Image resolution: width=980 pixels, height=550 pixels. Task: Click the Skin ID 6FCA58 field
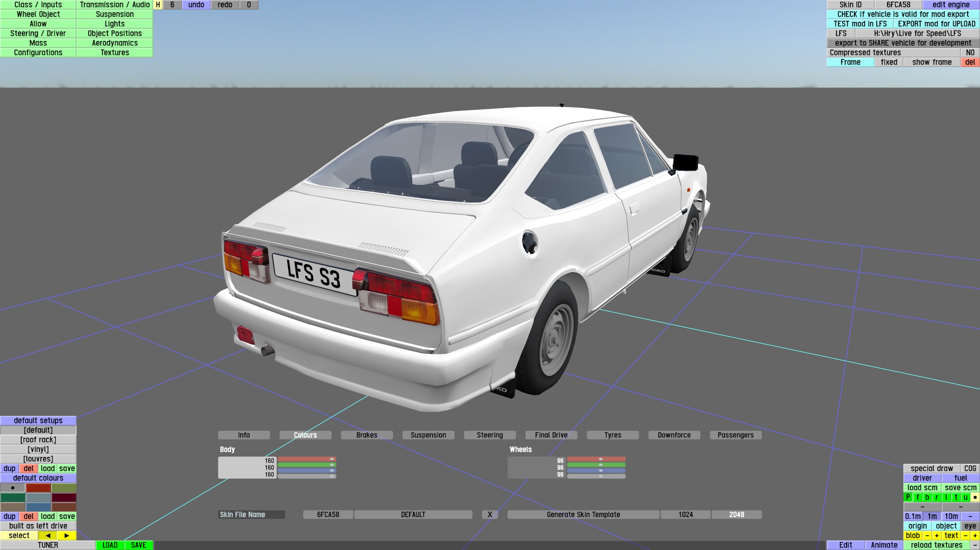898,5
